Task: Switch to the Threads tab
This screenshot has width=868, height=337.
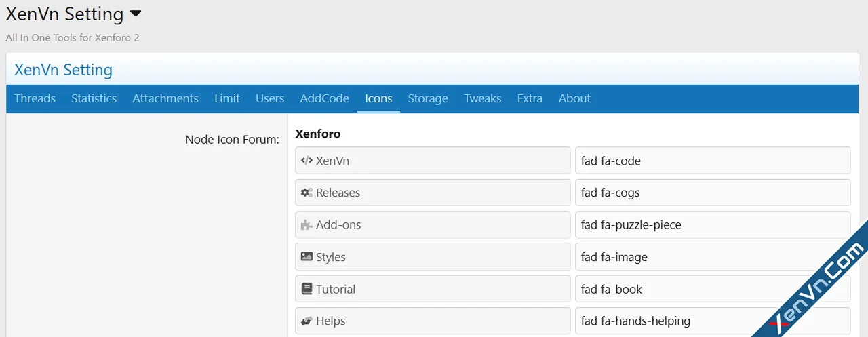Action: point(35,98)
